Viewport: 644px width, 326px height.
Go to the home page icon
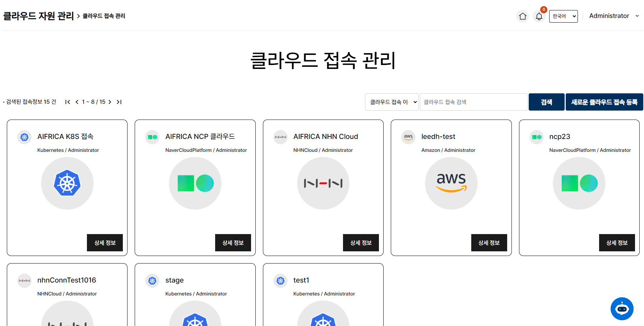[523, 16]
